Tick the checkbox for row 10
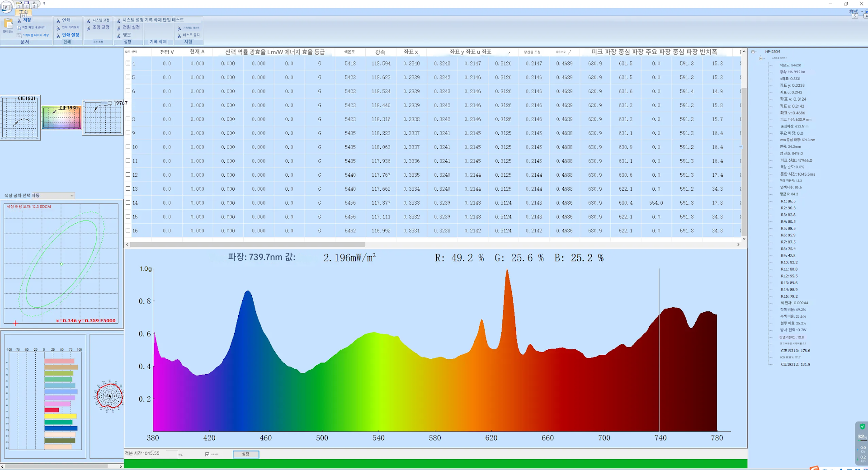868x470 pixels. pyautogui.click(x=128, y=147)
